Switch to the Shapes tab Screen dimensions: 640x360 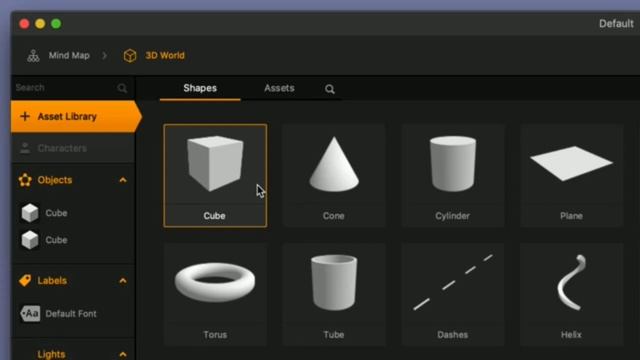(200, 88)
